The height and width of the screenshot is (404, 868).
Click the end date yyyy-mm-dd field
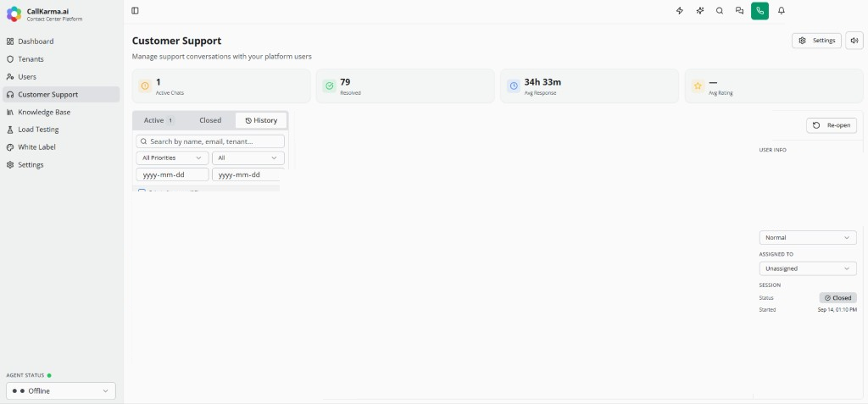(x=248, y=174)
